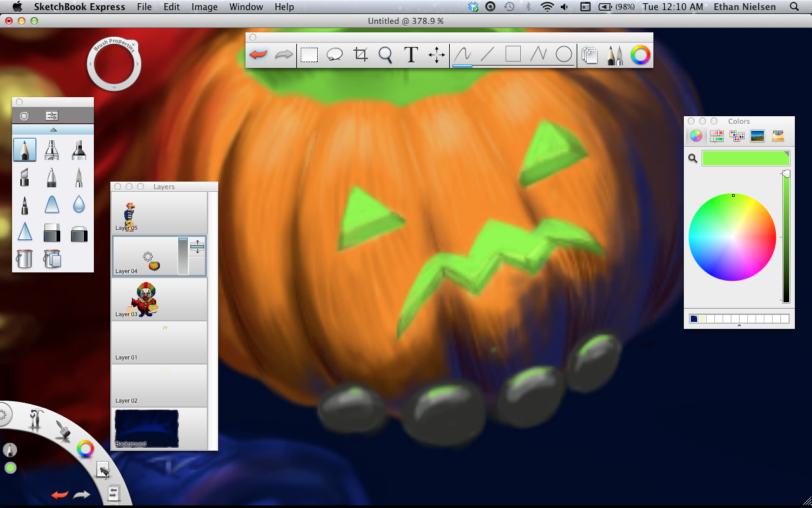Select Layer 01 in Layers panel
Viewport: 812px width, 508px height.
(159, 342)
